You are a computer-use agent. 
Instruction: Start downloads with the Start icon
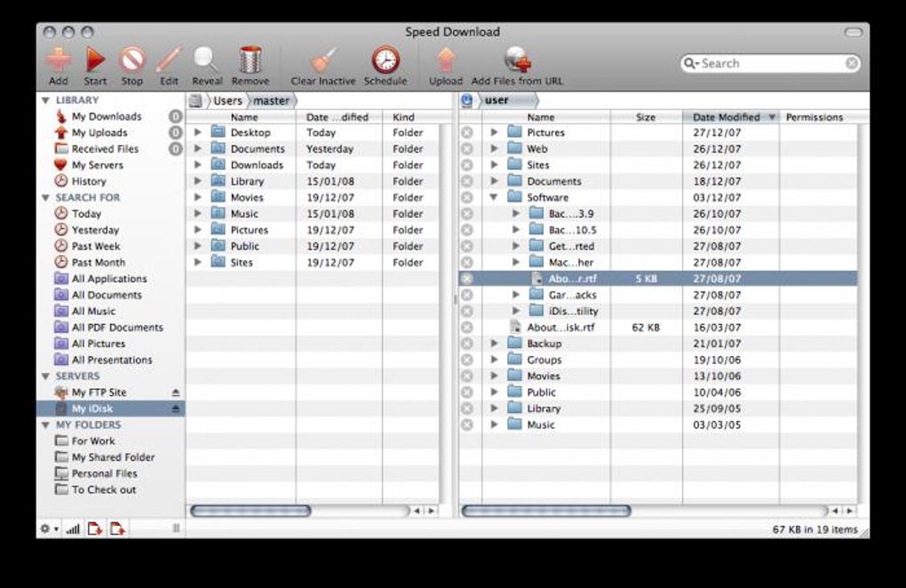pyautogui.click(x=95, y=60)
